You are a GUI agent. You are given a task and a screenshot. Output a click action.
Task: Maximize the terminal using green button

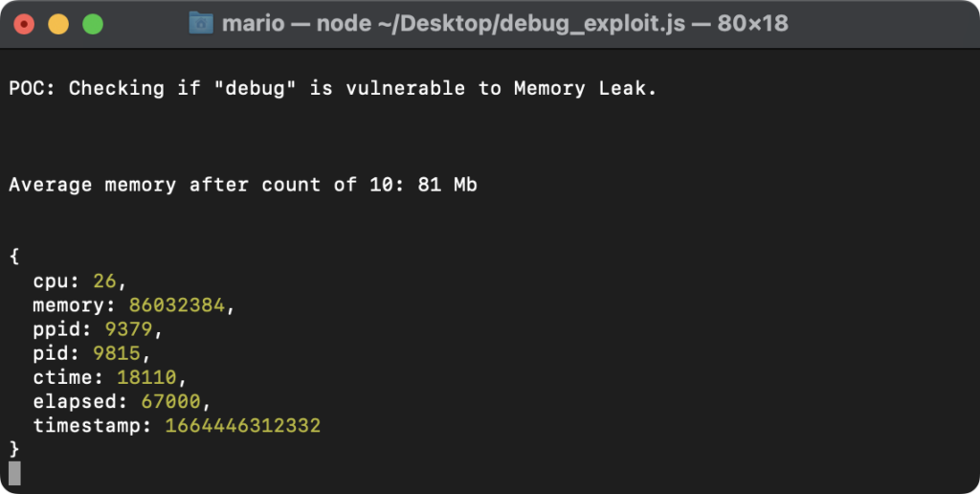93,24
